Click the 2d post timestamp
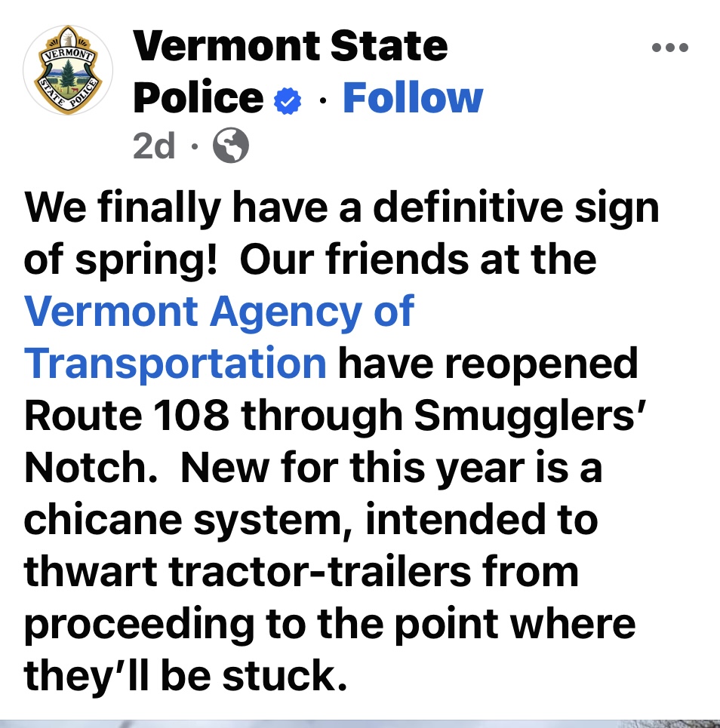Screen dimensions: 720x728 pyautogui.click(x=154, y=146)
